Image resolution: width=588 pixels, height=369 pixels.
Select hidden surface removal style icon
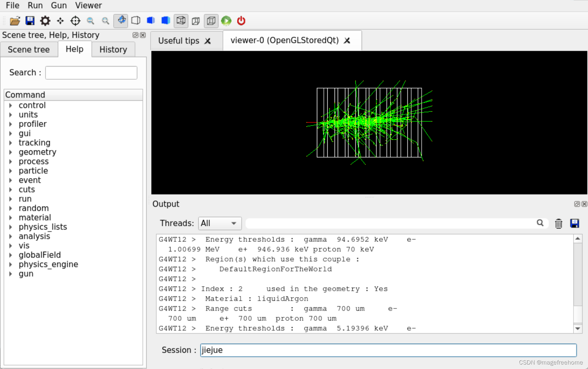coord(151,21)
